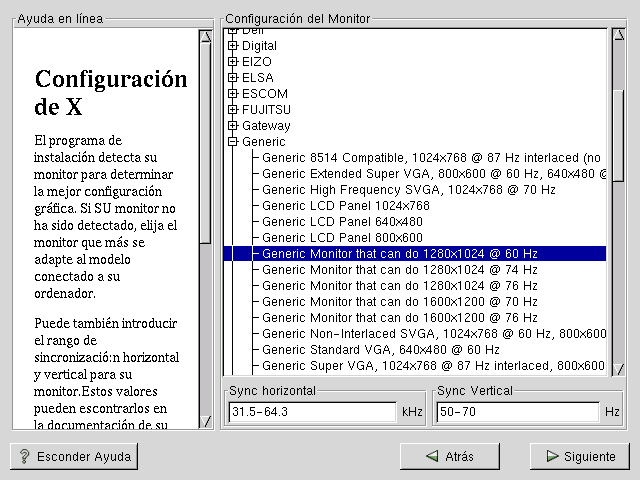Pick Generic High Frequency SVGA entry
This screenshot has height=480, width=640.
click(x=408, y=190)
